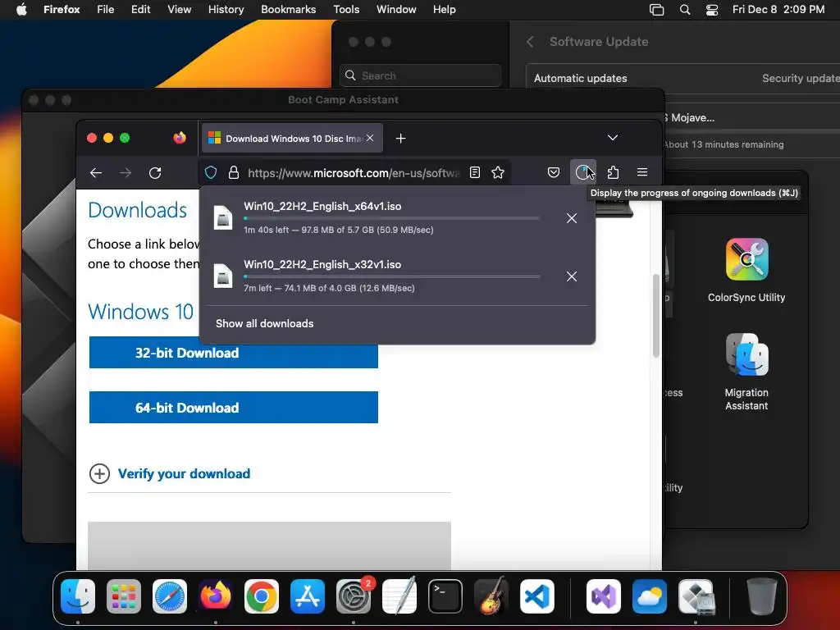
Task: Open GarageBand from the Dock
Action: tap(491, 596)
